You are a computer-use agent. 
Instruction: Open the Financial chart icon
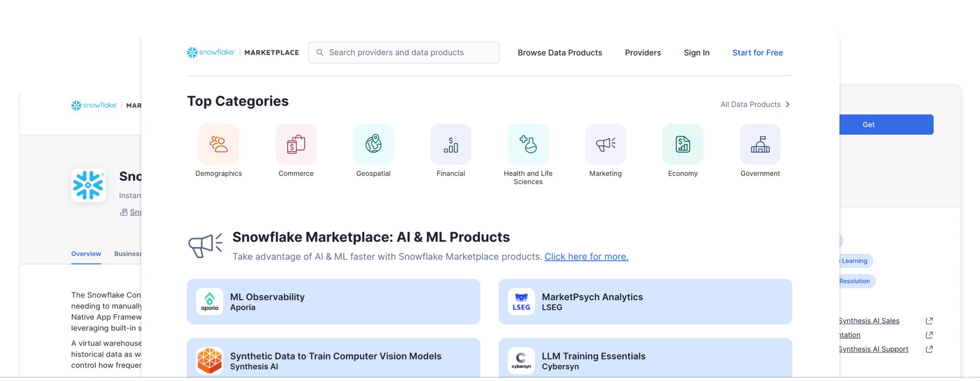tap(451, 144)
